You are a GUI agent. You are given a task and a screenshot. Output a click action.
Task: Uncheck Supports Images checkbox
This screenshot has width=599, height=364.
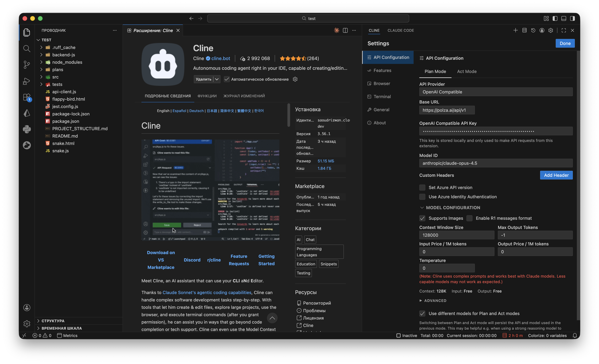pyautogui.click(x=422, y=218)
